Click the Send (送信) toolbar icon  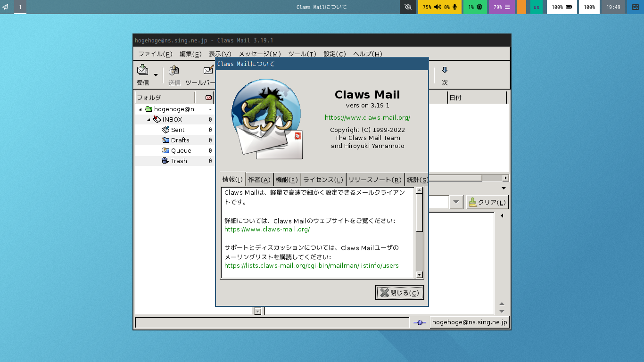[x=174, y=70]
